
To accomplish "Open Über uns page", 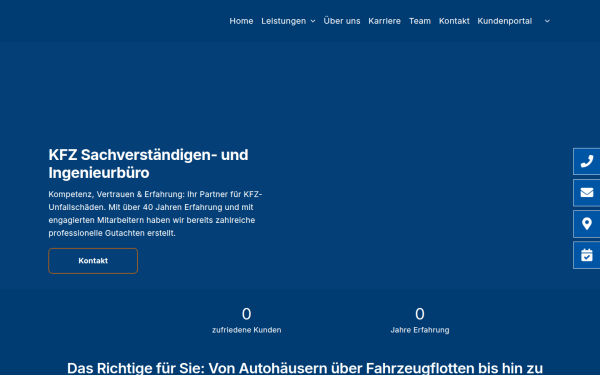I will [x=342, y=21].
